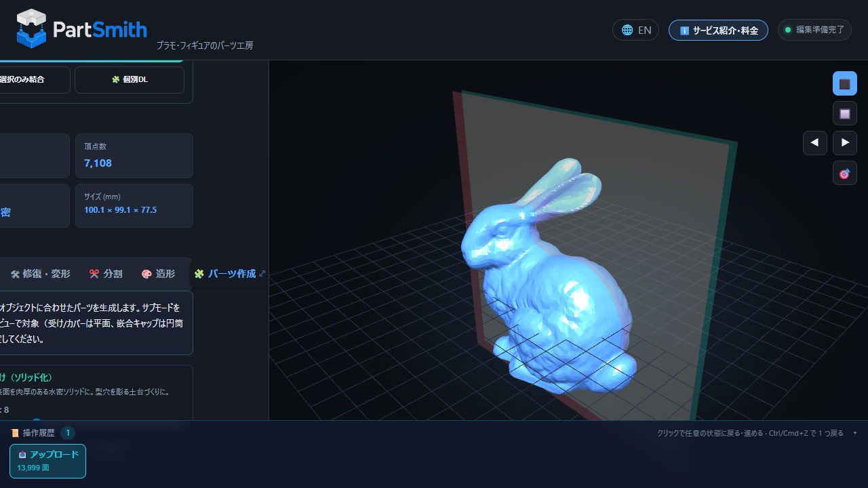868x488 pixels.
Task: Click the 受け(ソリッド化) section heading
Action: (26, 378)
